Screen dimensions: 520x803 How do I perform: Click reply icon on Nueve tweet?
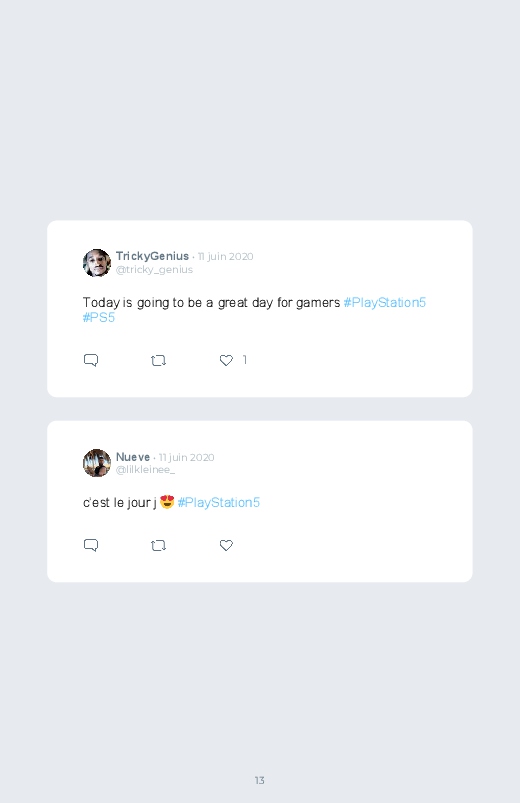[x=91, y=545]
